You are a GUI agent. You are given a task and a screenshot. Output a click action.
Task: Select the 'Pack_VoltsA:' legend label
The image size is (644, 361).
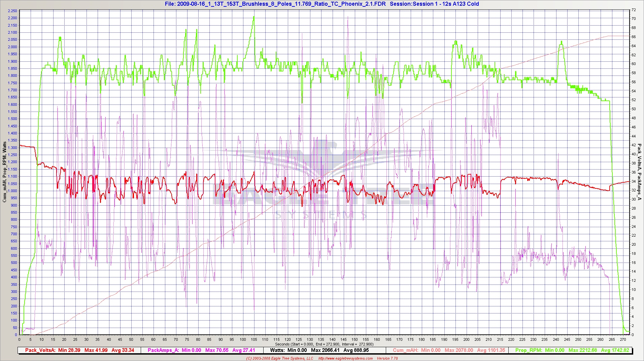[x=40, y=350]
